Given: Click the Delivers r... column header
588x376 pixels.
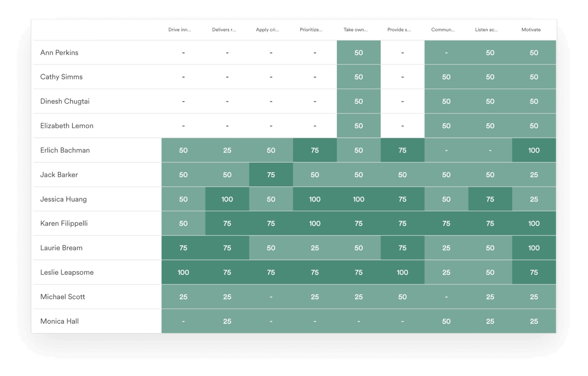Looking at the screenshot, I should (224, 30).
